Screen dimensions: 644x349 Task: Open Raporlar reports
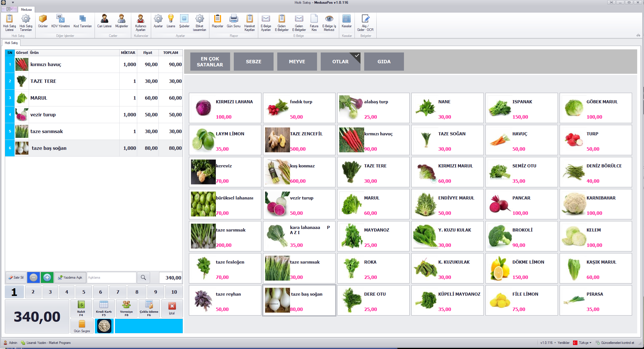pyautogui.click(x=217, y=21)
